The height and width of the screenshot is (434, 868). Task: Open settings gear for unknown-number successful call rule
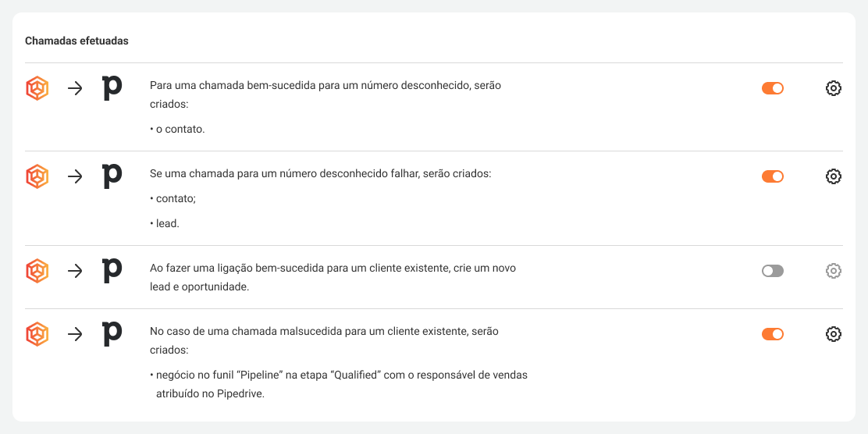833,88
